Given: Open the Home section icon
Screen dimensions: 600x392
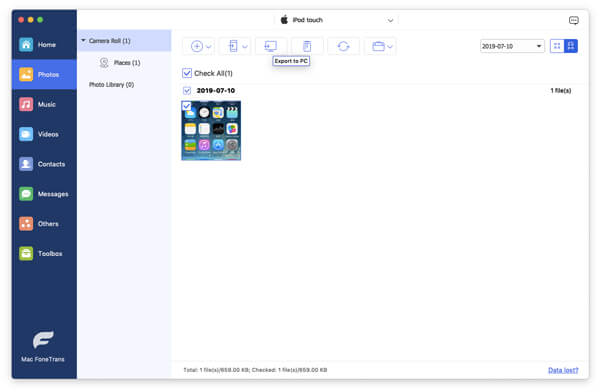Looking at the screenshot, I should (26, 45).
